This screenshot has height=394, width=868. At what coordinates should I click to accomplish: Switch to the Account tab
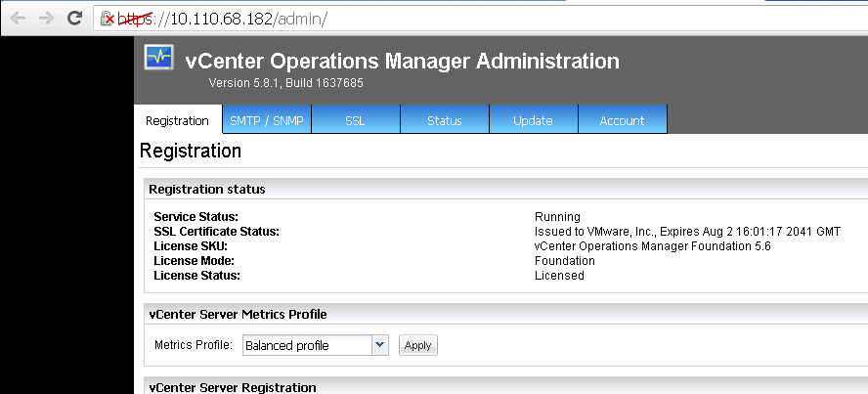pyautogui.click(x=622, y=120)
